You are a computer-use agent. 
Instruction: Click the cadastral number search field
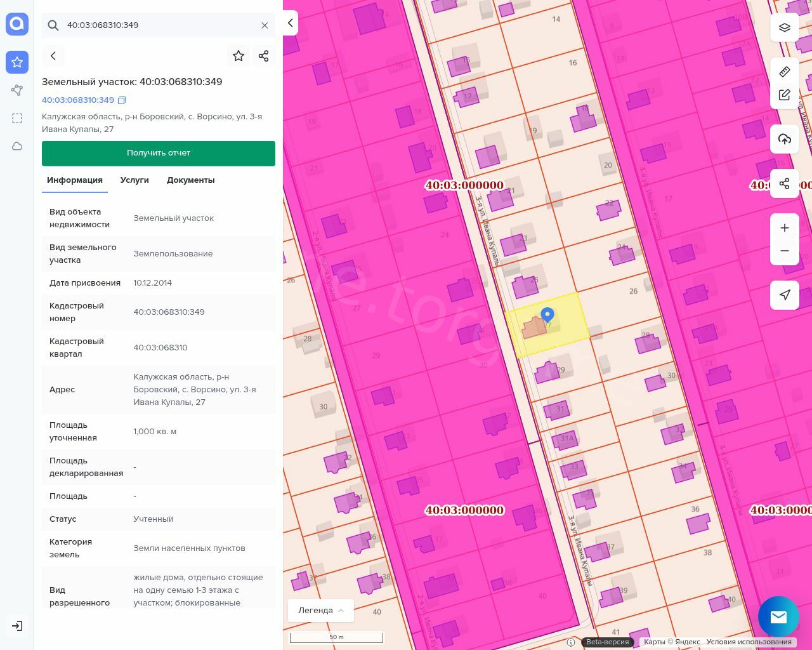(159, 25)
